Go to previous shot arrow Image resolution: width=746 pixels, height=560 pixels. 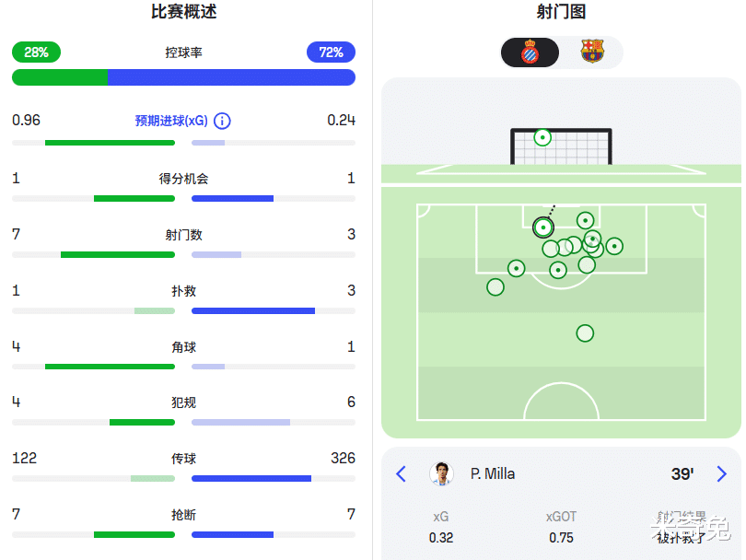click(401, 473)
